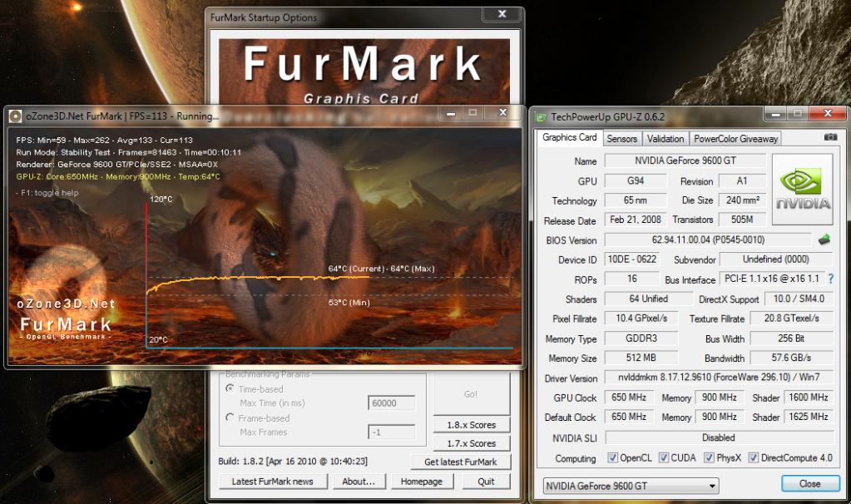The height and width of the screenshot is (504, 851).
Task: Minimize the GPU-Z window
Action: point(775,114)
